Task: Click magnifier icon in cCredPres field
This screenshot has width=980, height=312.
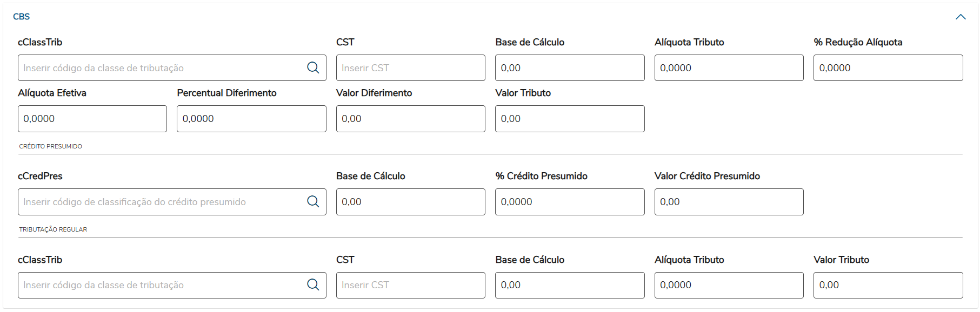Action: [313, 201]
